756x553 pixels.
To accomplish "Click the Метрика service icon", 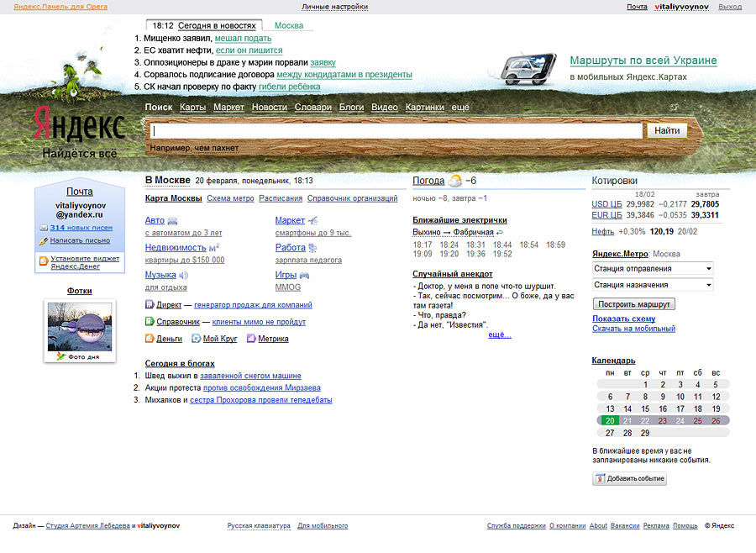I will pos(250,339).
